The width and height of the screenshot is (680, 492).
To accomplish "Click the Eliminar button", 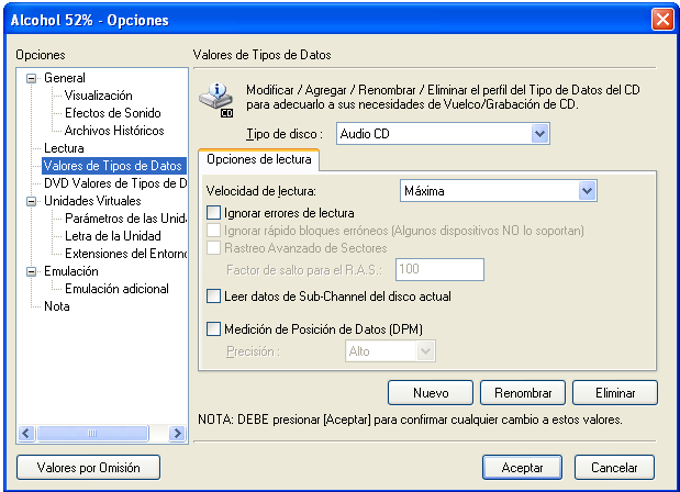I will [x=615, y=393].
